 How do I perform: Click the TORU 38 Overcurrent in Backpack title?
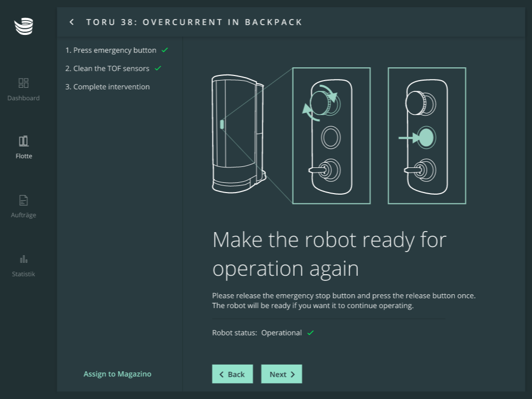[194, 22]
